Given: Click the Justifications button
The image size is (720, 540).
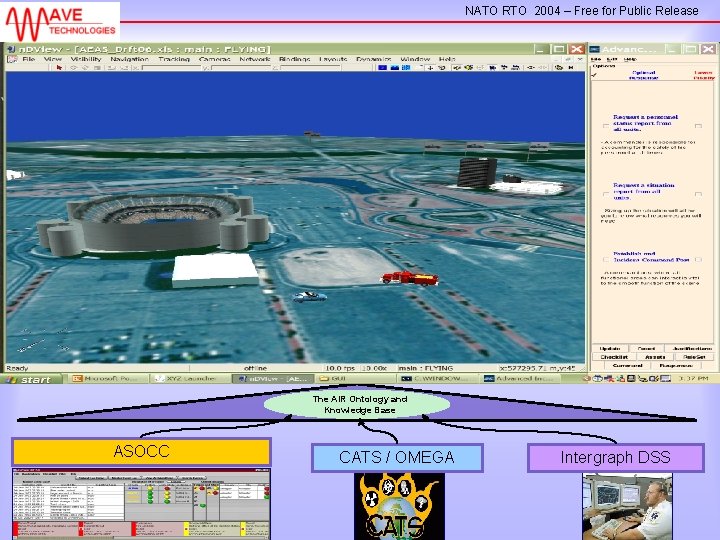Looking at the screenshot, I should tap(692, 349).
